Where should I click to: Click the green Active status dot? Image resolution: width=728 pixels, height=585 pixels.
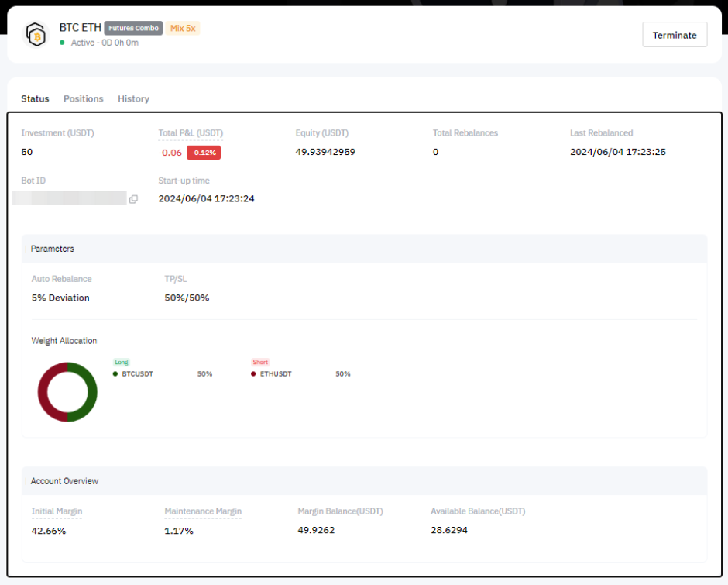click(x=63, y=43)
